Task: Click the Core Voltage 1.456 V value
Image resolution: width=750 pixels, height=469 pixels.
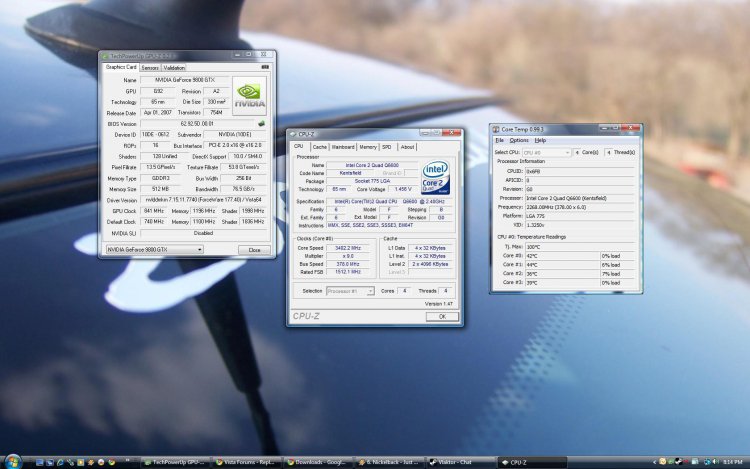Action: (x=403, y=189)
